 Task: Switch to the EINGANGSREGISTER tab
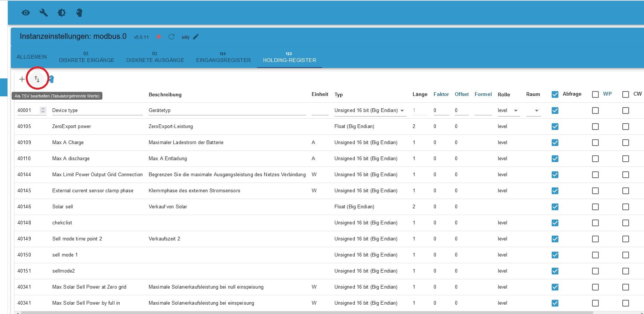(x=224, y=57)
